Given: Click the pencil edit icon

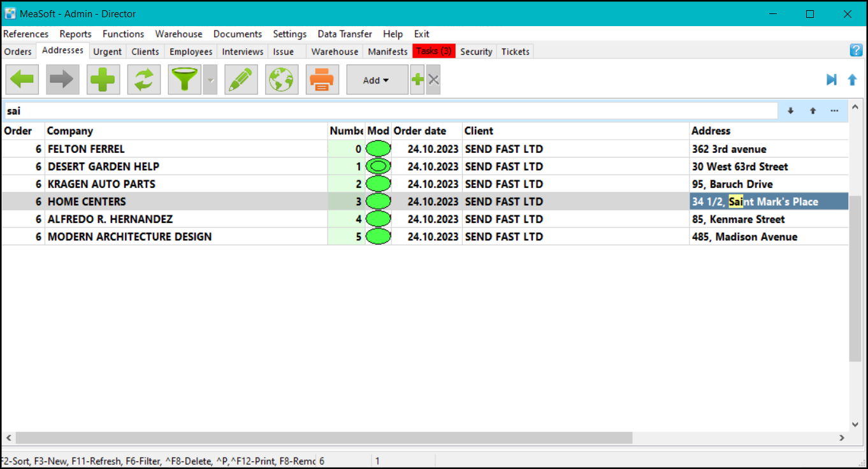Looking at the screenshot, I should point(241,80).
